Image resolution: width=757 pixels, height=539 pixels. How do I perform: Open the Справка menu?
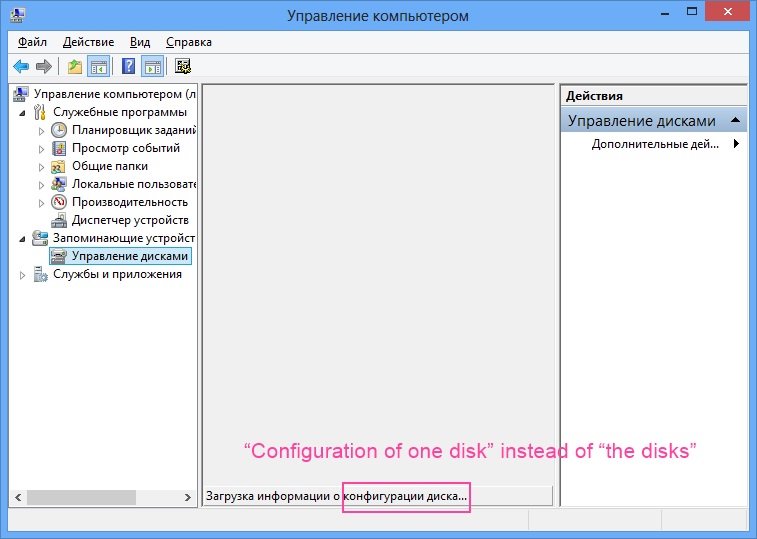[189, 42]
